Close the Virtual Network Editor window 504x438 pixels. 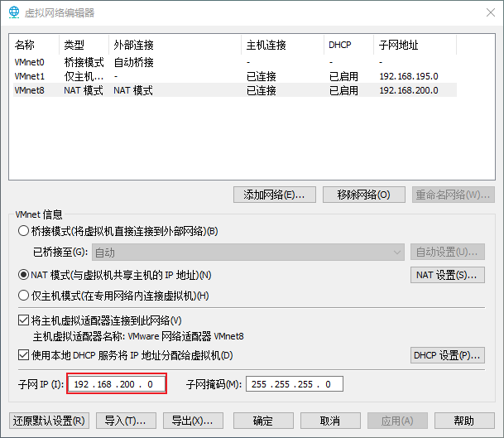pos(491,12)
